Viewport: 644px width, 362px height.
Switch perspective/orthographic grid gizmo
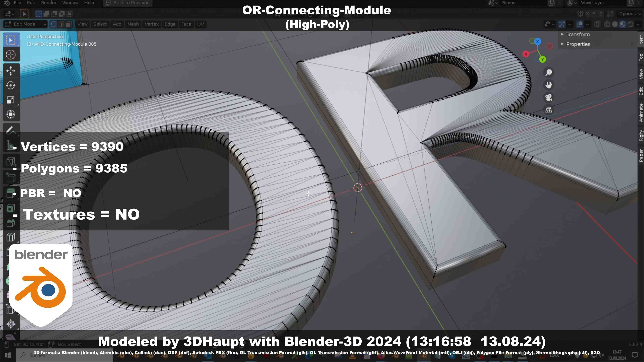click(549, 110)
